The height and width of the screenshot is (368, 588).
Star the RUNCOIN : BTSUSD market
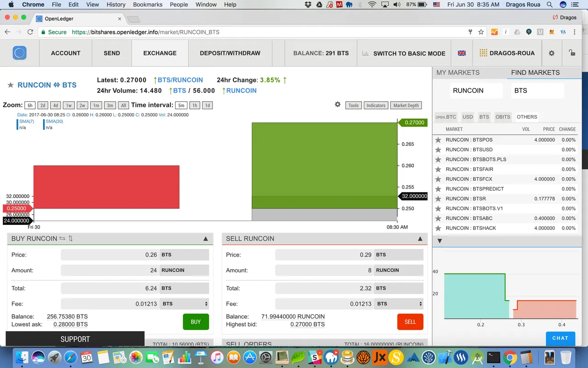click(438, 149)
